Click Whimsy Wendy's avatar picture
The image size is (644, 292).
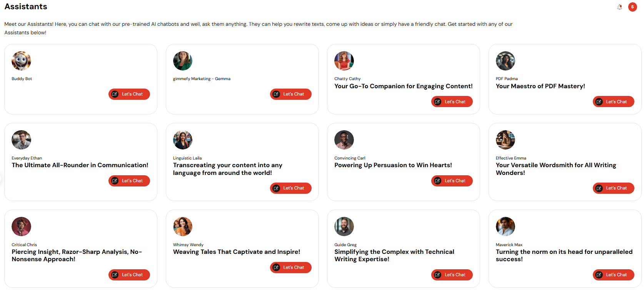[x=183, y=227]
